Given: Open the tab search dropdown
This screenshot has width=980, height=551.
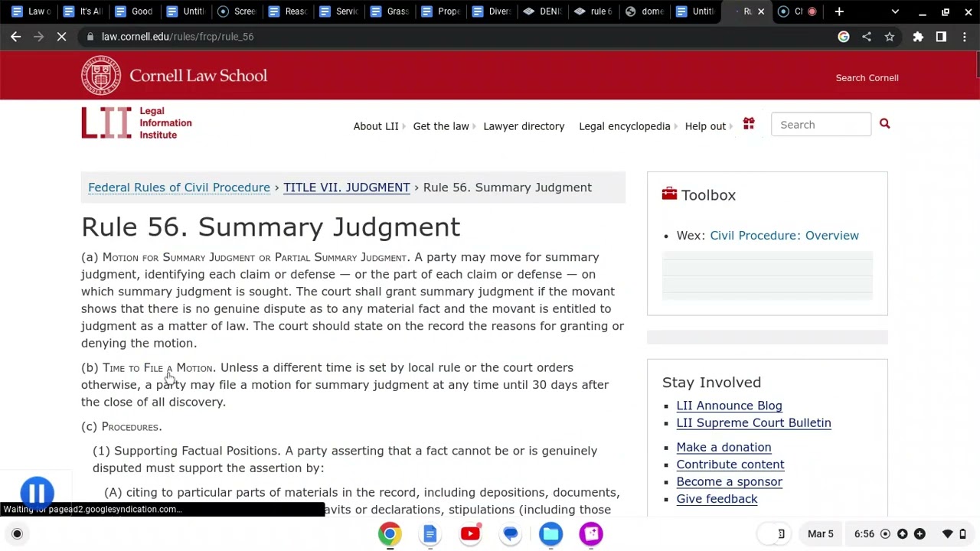Looking at the screenshot, I should (895, 11).
